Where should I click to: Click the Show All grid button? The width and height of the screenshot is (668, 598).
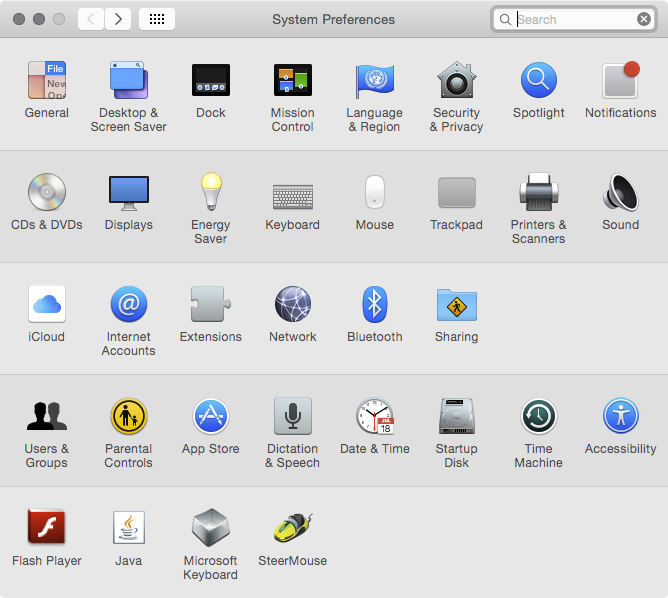point(157,19)
